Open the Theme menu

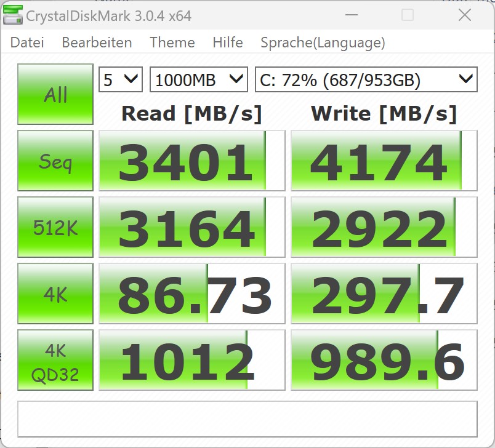[x=172, y=42]
